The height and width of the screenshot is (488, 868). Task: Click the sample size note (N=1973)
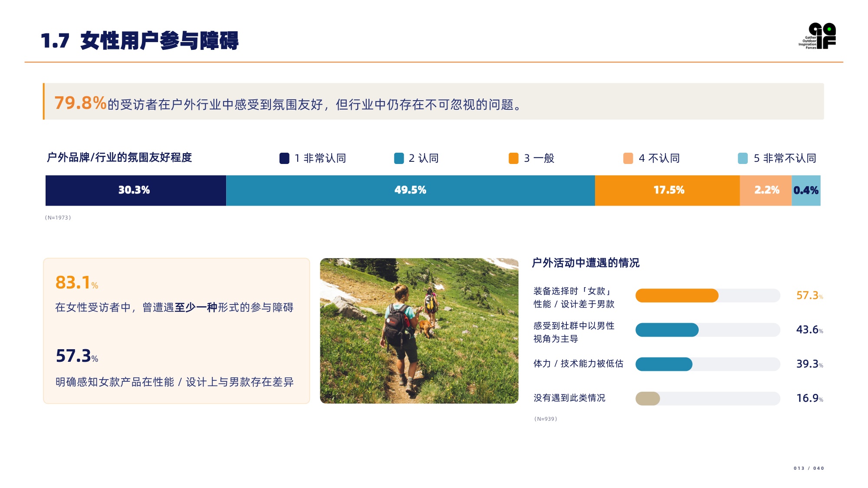[58, 218]
